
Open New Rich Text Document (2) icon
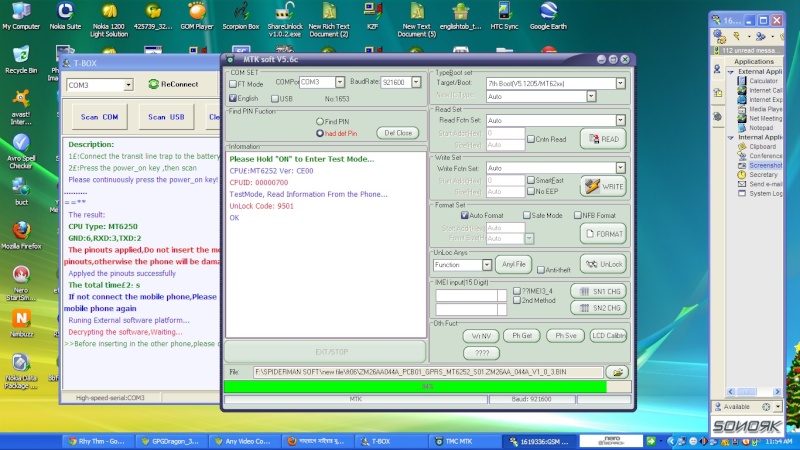click(x=329, y=20)
